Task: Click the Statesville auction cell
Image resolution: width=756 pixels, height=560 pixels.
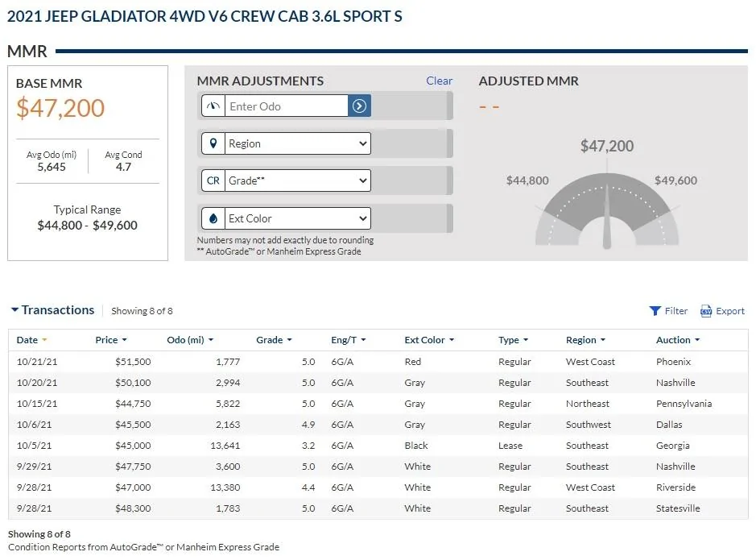Action: (678, 508)
